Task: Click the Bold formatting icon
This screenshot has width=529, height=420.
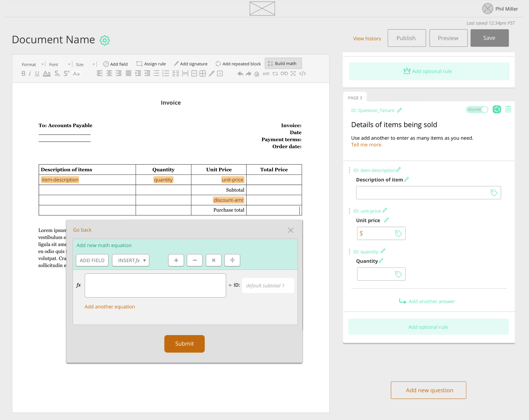Action: (x=23, y=74)
